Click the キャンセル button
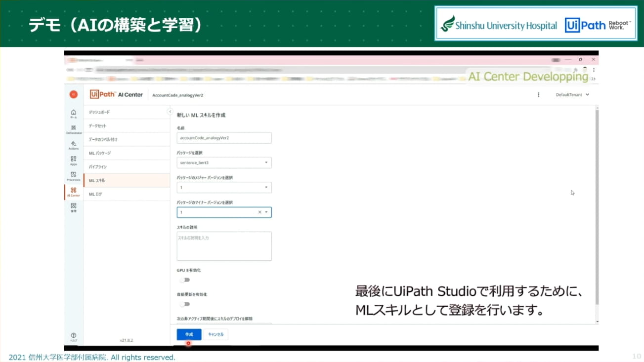The width and height of the screenshot is (644, 362). coord(216,334)
